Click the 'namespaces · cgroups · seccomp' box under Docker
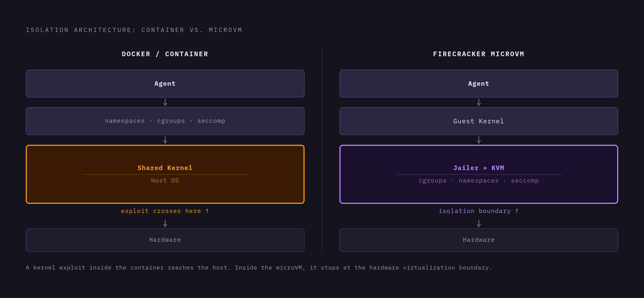Screen dimensions: 644x298 (x=165, y=121)
